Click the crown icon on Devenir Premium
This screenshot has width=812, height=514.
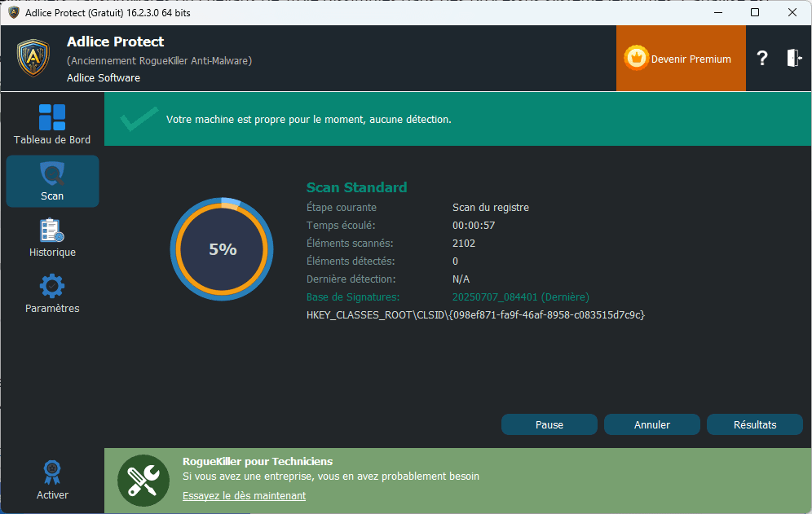pyautogui.click(x=636, y=58)
